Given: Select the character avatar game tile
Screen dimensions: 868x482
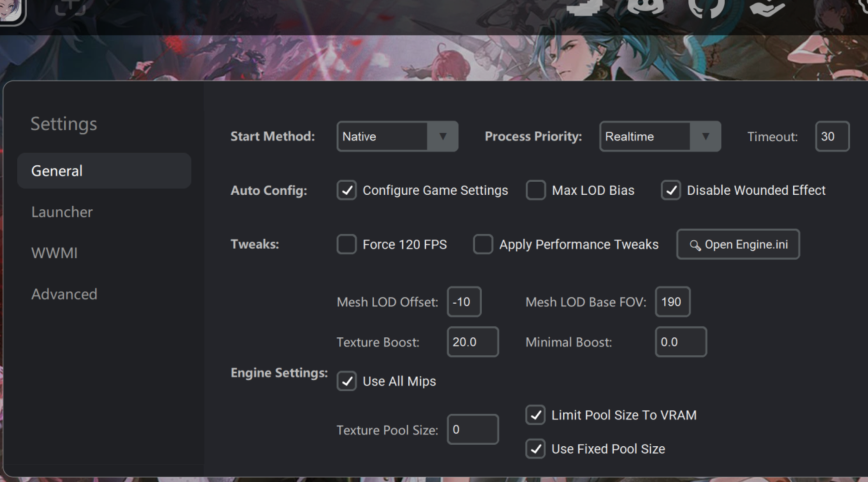Looking at the screenshot, I should pos(11,10).
